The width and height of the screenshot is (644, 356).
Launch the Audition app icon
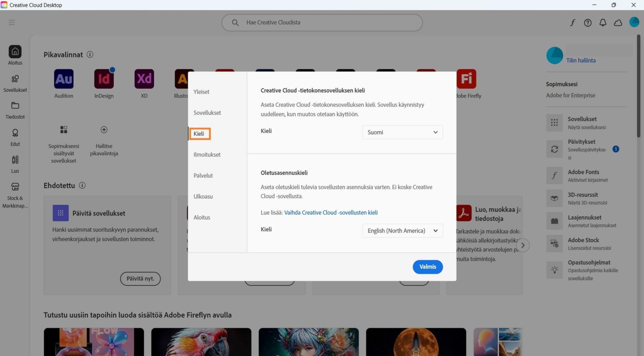64,79
